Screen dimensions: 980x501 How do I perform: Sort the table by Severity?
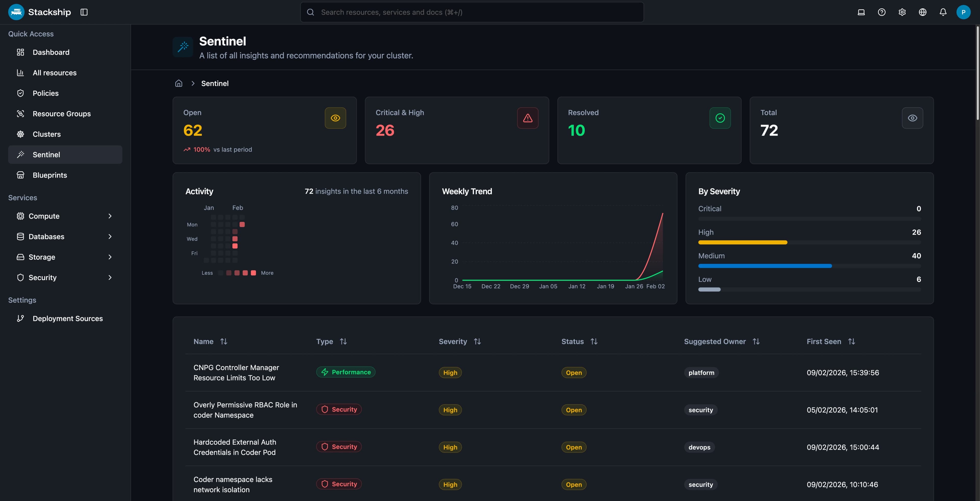477,341
